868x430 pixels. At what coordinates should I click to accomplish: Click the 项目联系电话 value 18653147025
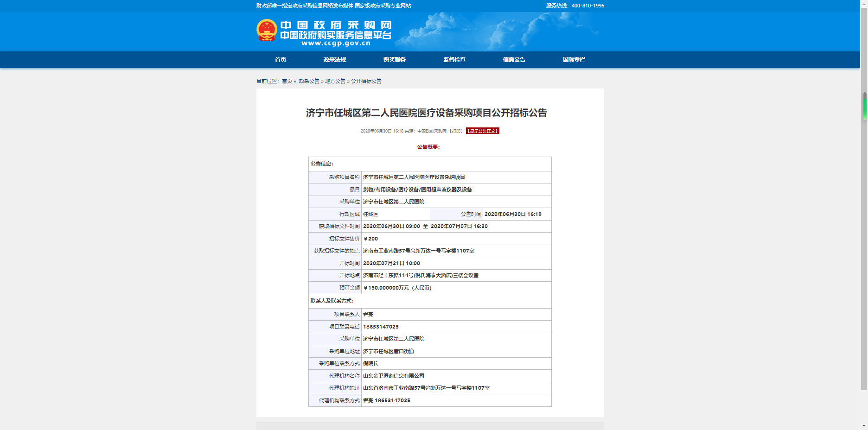[381, 327]
